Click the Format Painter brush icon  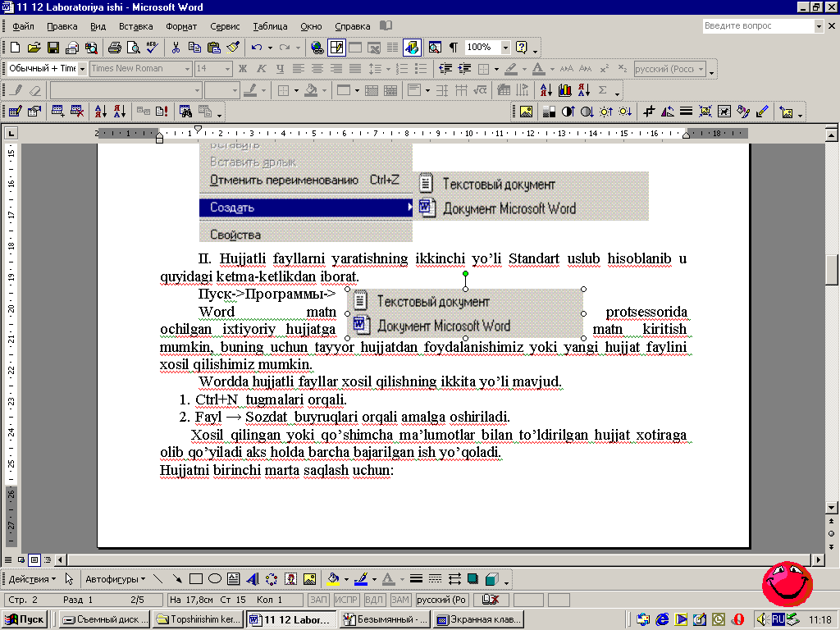(233, 48)
